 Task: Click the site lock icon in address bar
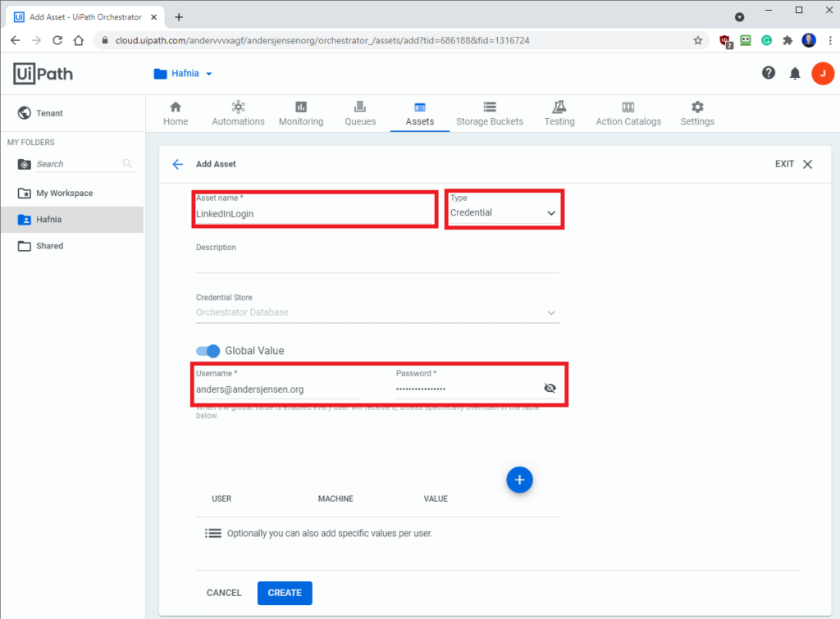click(x=105, y=40)
